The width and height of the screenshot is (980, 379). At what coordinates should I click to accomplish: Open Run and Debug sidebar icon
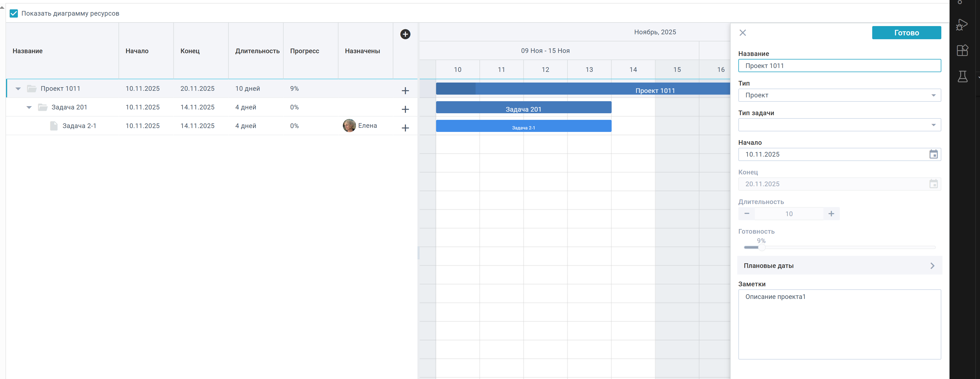pos(962,25)
